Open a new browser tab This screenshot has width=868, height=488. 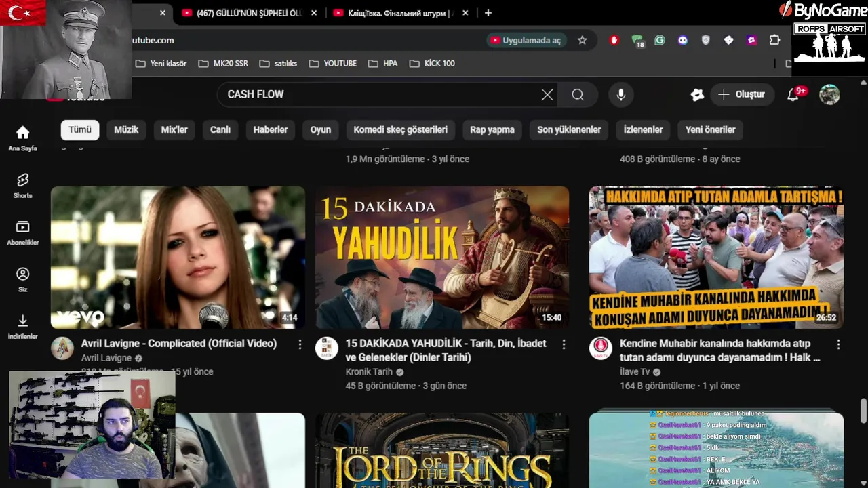coord(488,13)
